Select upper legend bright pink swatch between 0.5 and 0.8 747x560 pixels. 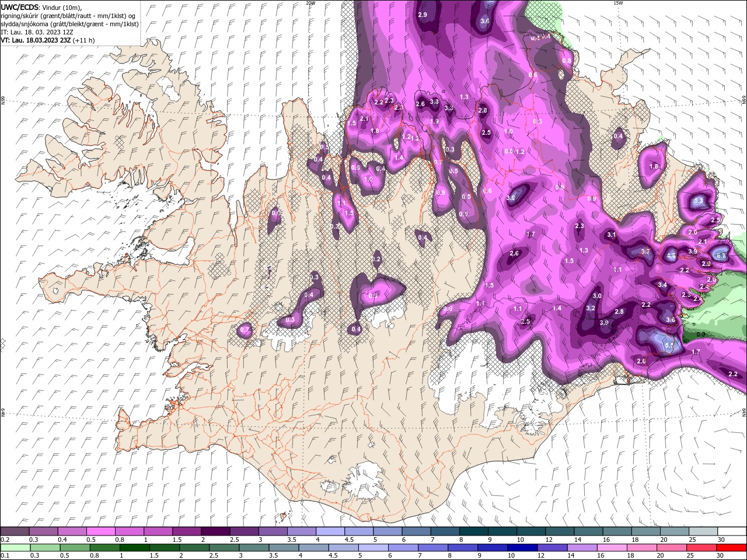pos(100,532)
